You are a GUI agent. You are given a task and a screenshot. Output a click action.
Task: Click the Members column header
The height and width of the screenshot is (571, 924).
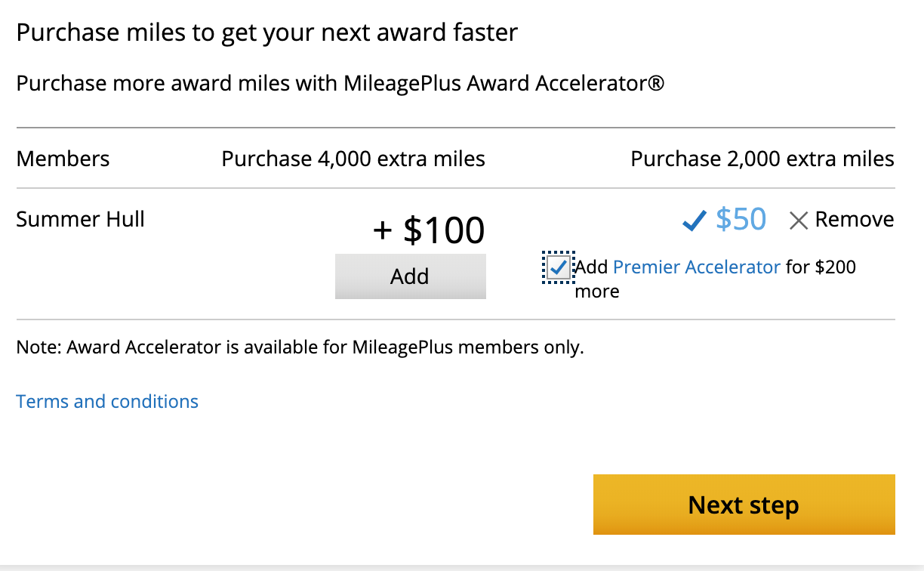[63, 159]
